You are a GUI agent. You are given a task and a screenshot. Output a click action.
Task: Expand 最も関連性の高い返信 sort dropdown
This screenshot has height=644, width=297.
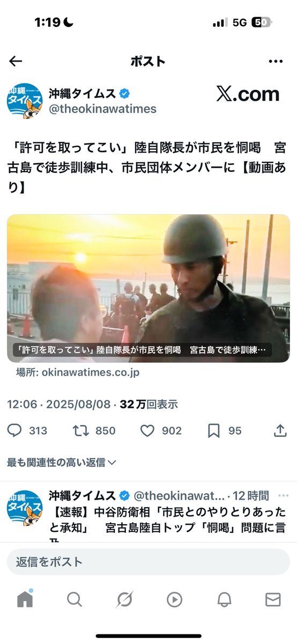tap(62, 462)
